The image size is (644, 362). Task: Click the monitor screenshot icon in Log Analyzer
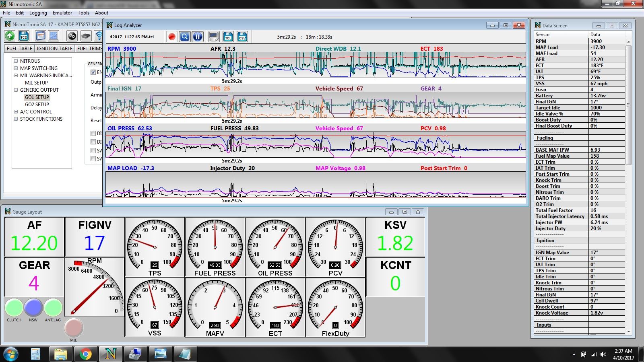click(214, 37)
